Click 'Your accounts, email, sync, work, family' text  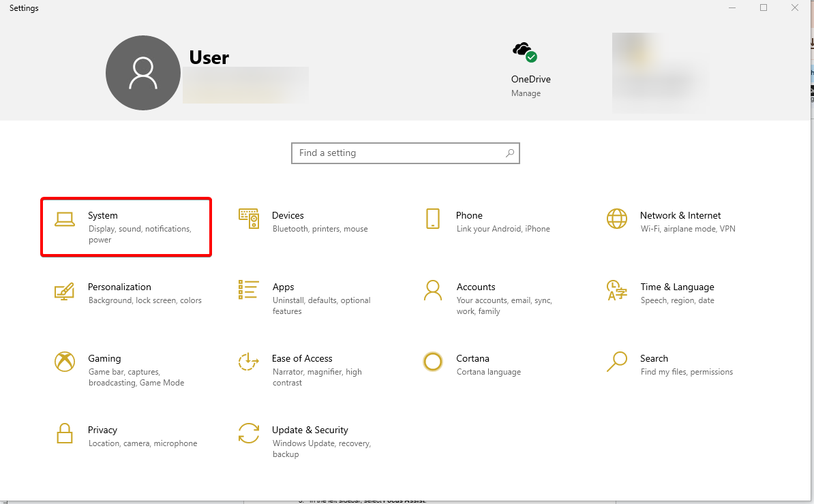pyautogui.click(x=504, y=306)
